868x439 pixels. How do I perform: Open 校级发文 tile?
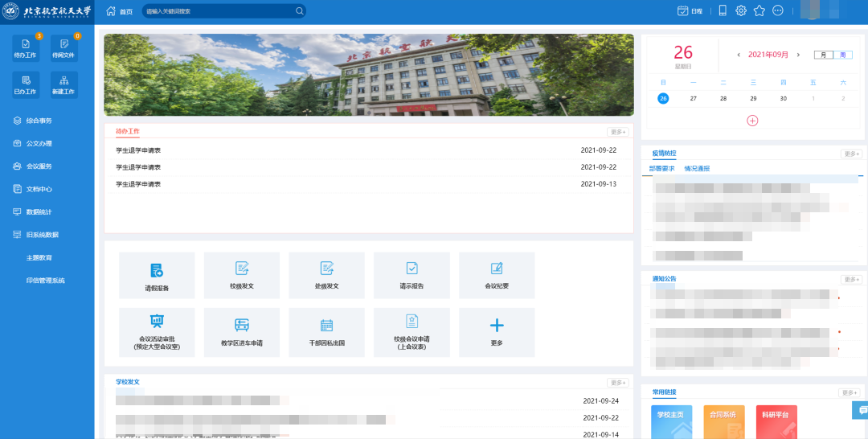(242, 275)
